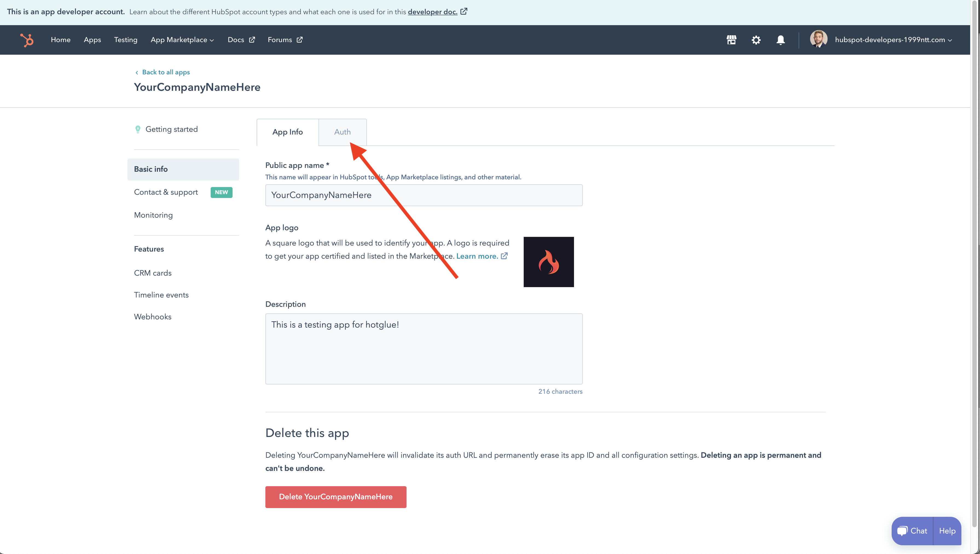Open Contact & support in the sidebar
This screenshot has width=980, height=554.
pyautogui.click(x=166, y=192)
